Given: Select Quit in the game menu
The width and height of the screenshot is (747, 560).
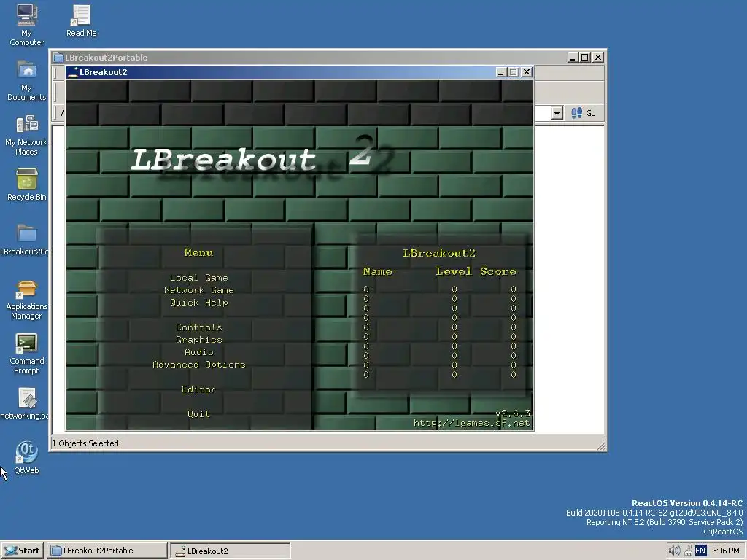Looking at the screenshot, I should (x=198, y=414).
